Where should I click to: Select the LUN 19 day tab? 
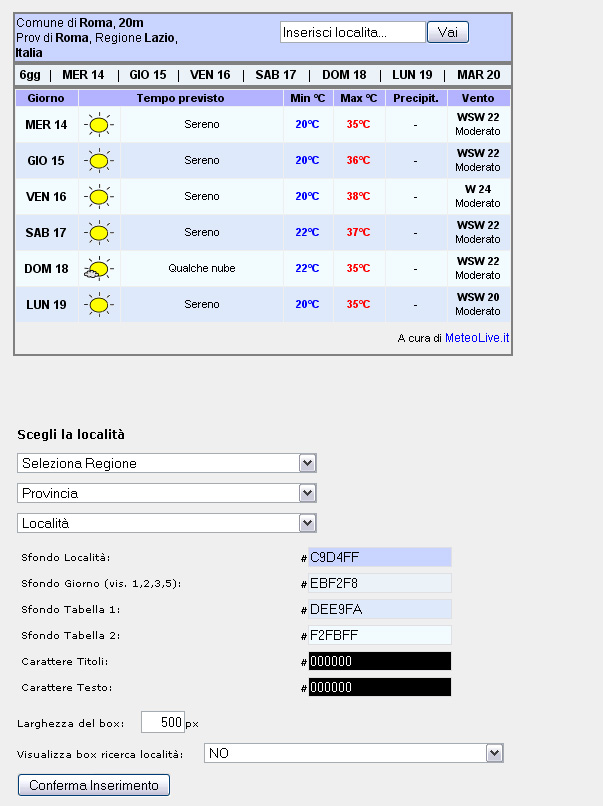pyautogui.click(x=412, y=75)
